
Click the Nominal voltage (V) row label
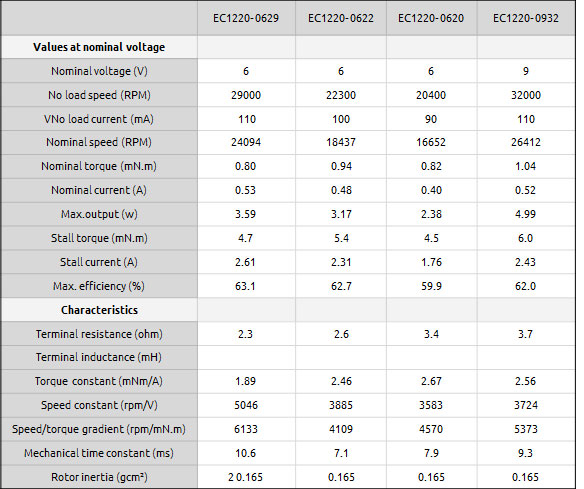99,71
